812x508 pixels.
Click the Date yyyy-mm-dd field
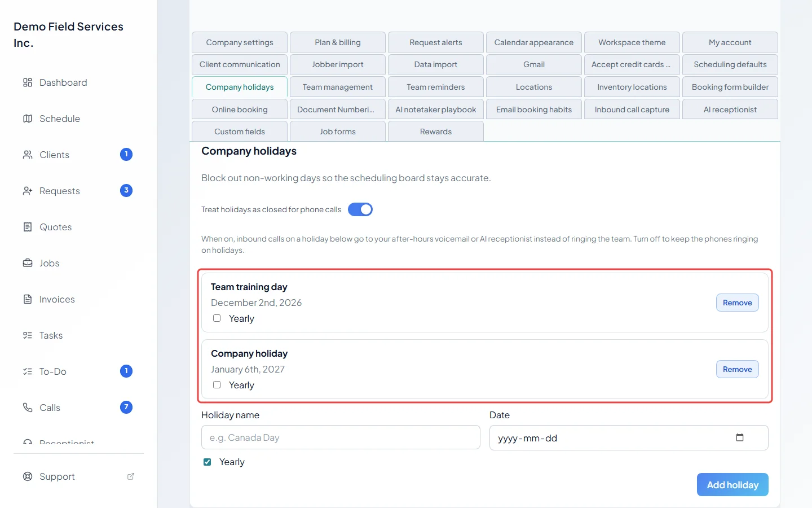[x=629, y=437]
